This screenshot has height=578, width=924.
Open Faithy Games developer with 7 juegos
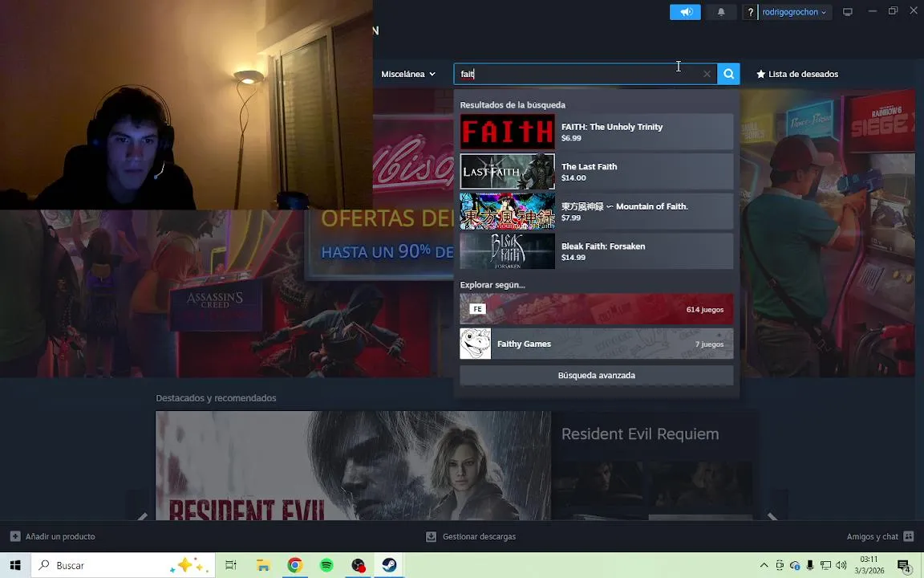[x=597, y=344]
